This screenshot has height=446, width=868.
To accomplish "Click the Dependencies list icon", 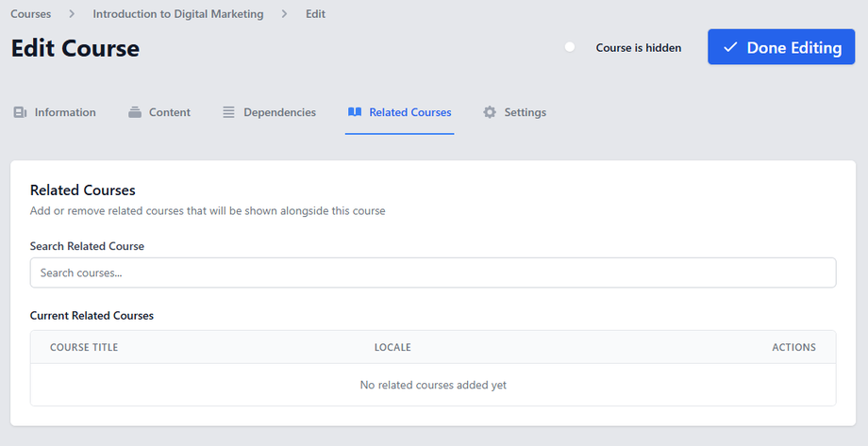I will [228, 112].
